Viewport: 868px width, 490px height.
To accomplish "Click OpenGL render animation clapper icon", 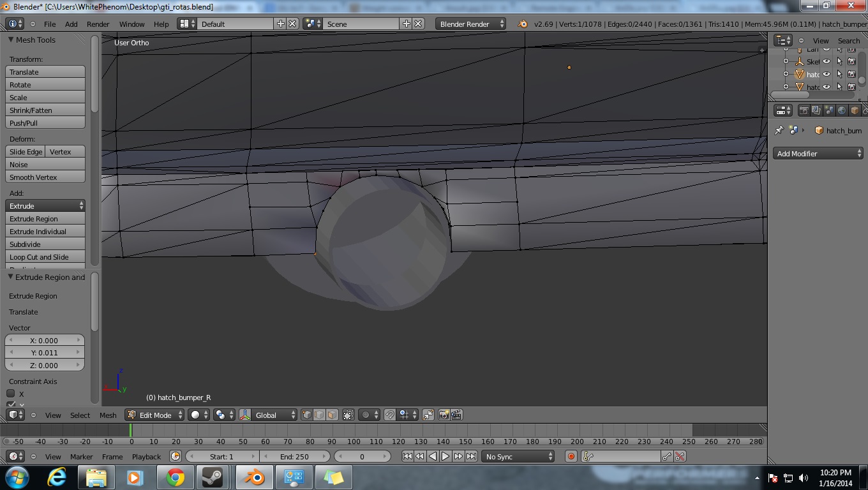I will (x=456, y=415).
